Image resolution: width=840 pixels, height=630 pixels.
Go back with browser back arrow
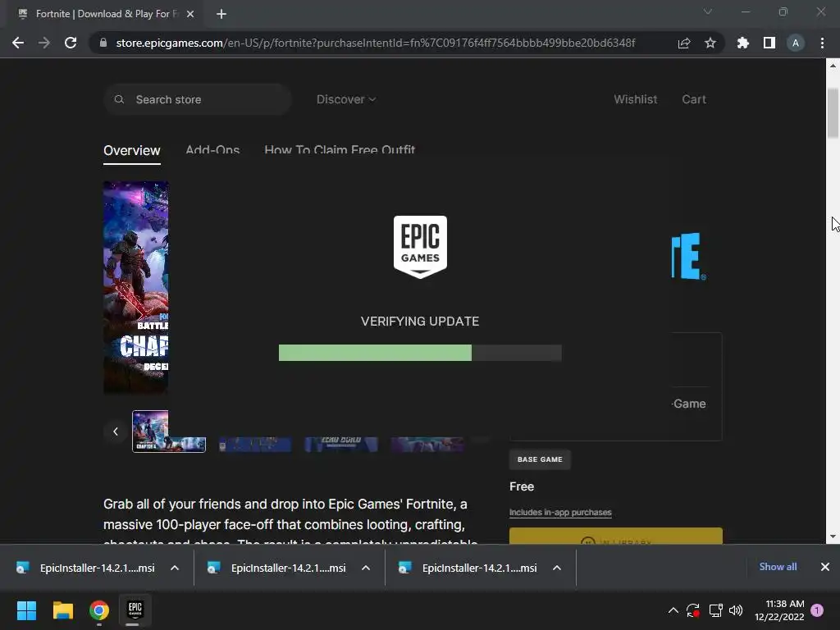point(18,43)
